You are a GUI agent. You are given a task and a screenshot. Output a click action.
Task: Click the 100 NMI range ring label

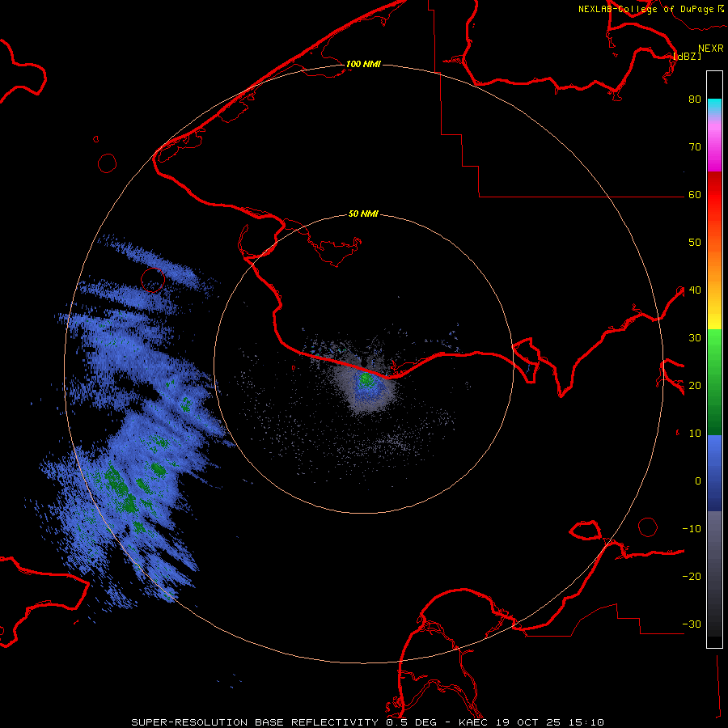(363, 64)
